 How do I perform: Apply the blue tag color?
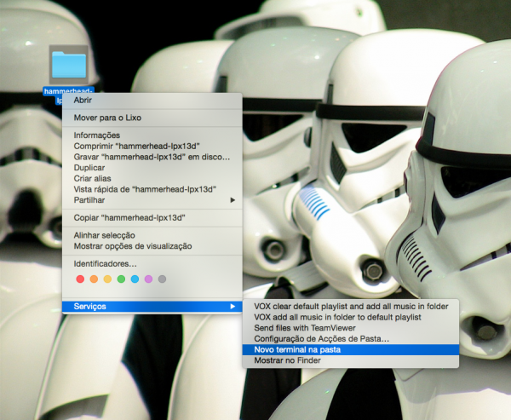coord(135,279)
